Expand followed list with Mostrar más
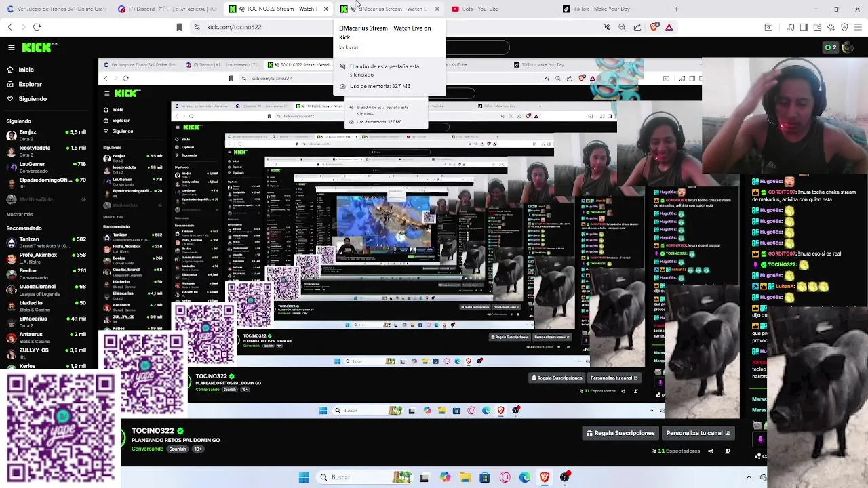 point(20,214)
